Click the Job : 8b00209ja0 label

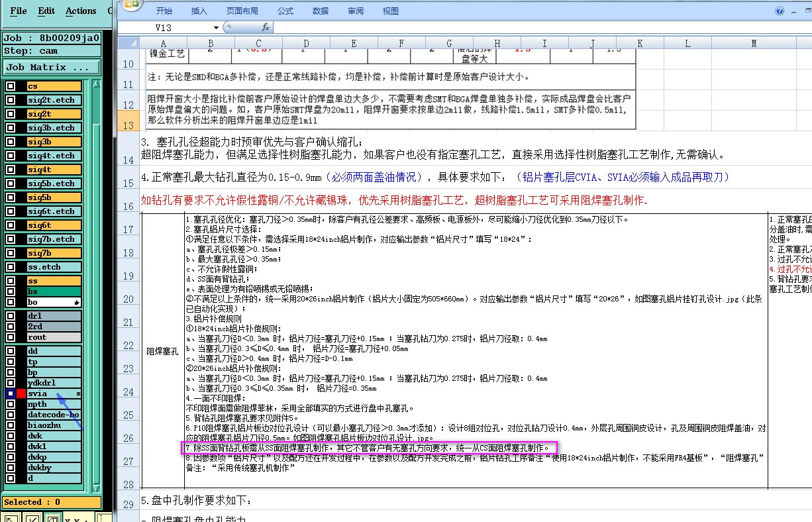pyautogui.click(x=51, y=38)
